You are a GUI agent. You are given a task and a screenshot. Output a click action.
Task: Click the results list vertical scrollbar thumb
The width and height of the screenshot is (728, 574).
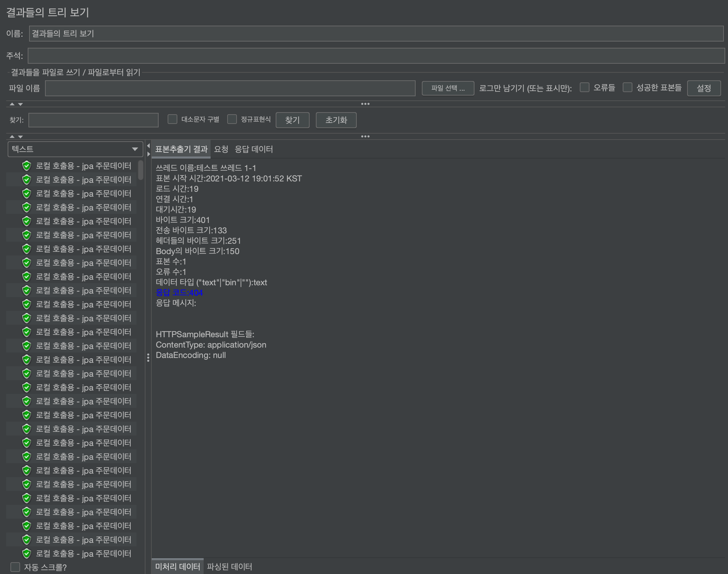(141, 170)
